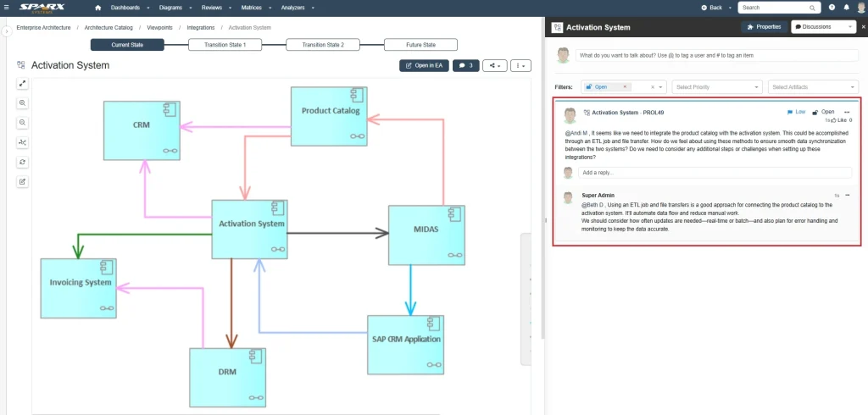
Task: Expand the Reviews menu
Action: [x=216, y=8]
